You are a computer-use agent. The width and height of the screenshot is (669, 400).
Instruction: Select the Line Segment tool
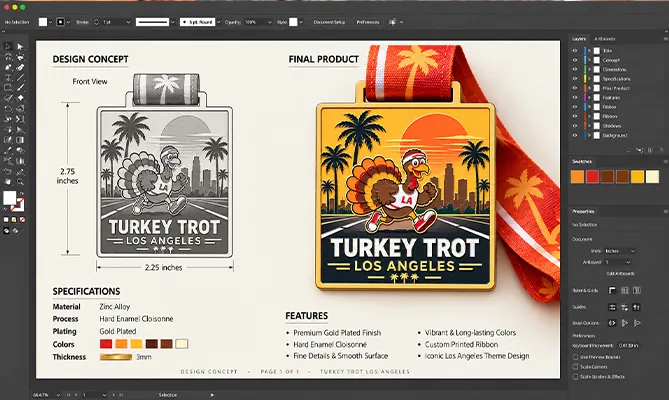[x=20, y=78]
